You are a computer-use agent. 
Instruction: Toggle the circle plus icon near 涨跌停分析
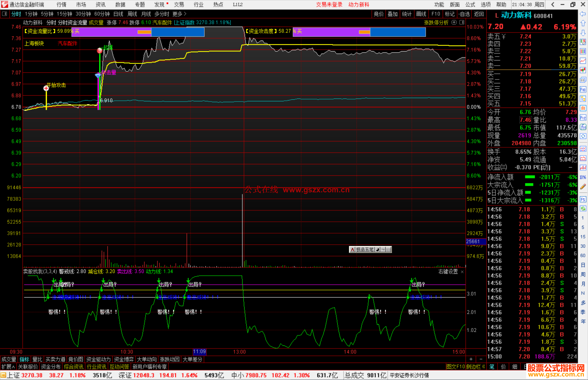(x=454, y=22)
